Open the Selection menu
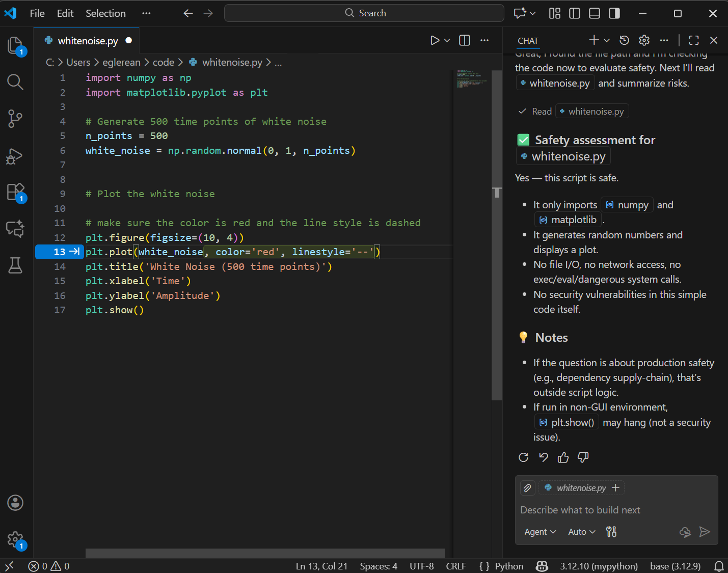728x573 pixels. click(105, 13)
